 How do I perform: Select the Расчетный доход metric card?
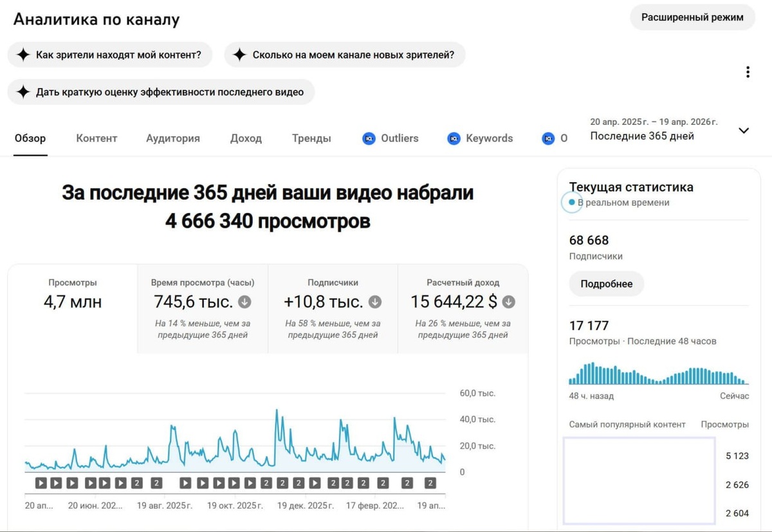tap(463, 309)
